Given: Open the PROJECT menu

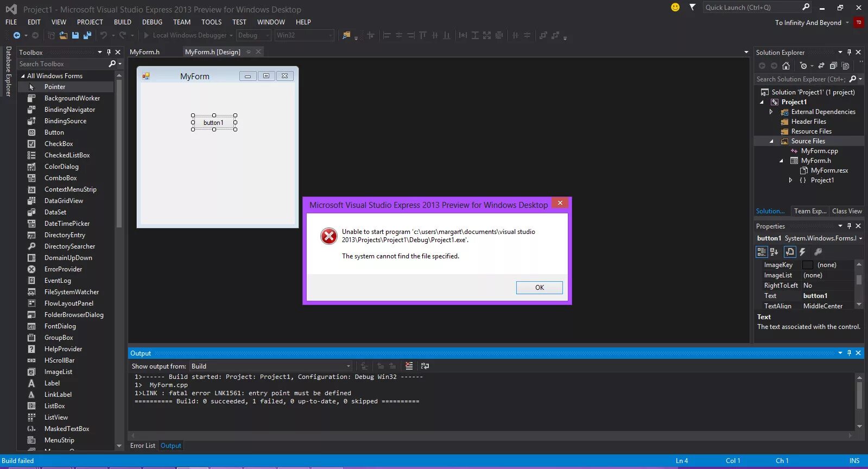Looking at the screenshot, I should [x=90, y=22].
